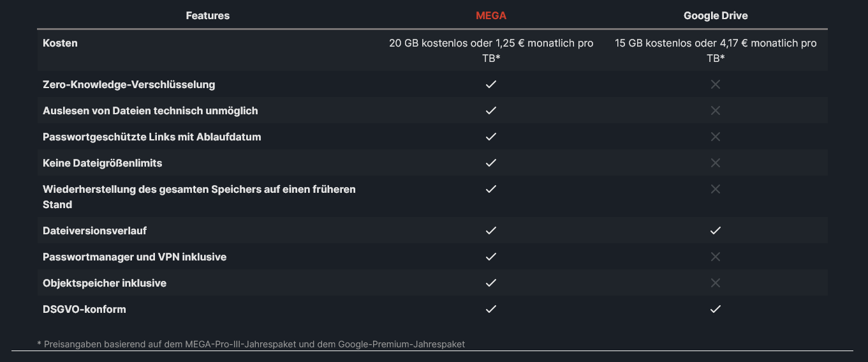Click Google Drive cross for Passwortmanager und VPN
Image resolution: width=868 pixels, height=362 pixels.
[x=716, y=257]
